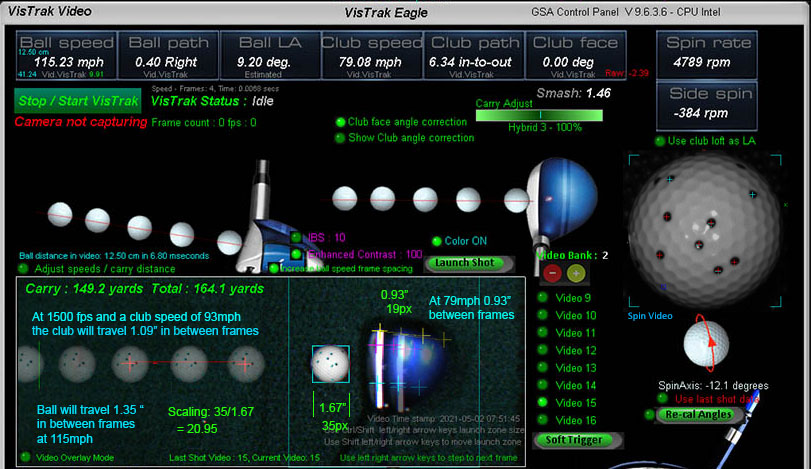Toggle Video Overlay Mode
Viewport: 811px width, 469px height.
click(24, 457)
